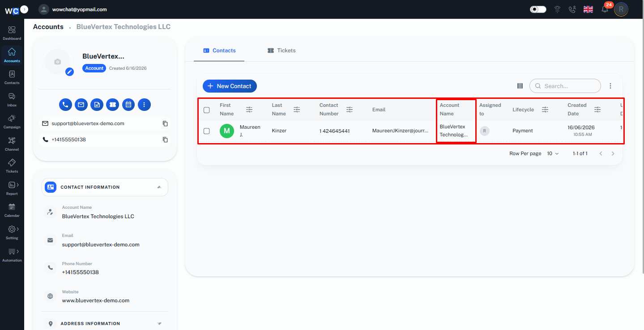The height and width of the screenshot is (330, 644).
Task: Open the blue three-dot more actions button
Action: pyautogui.click(x=144, y=105)
